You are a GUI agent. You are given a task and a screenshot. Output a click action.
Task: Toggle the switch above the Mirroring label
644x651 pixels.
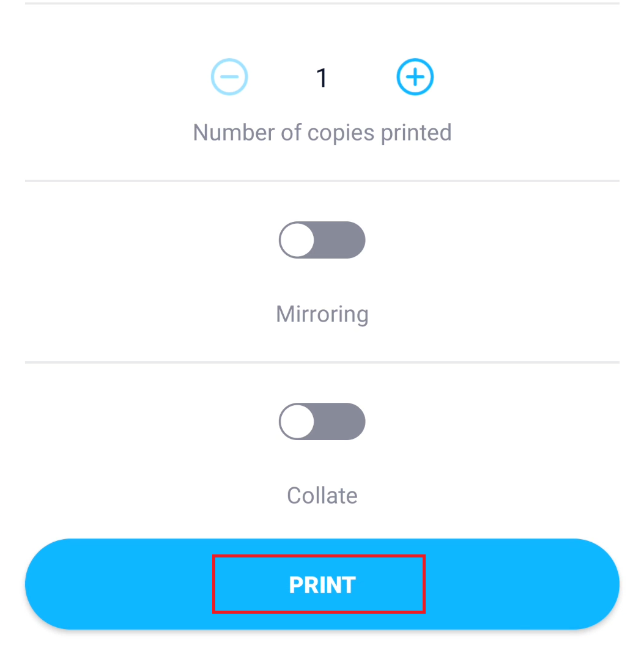322,240
